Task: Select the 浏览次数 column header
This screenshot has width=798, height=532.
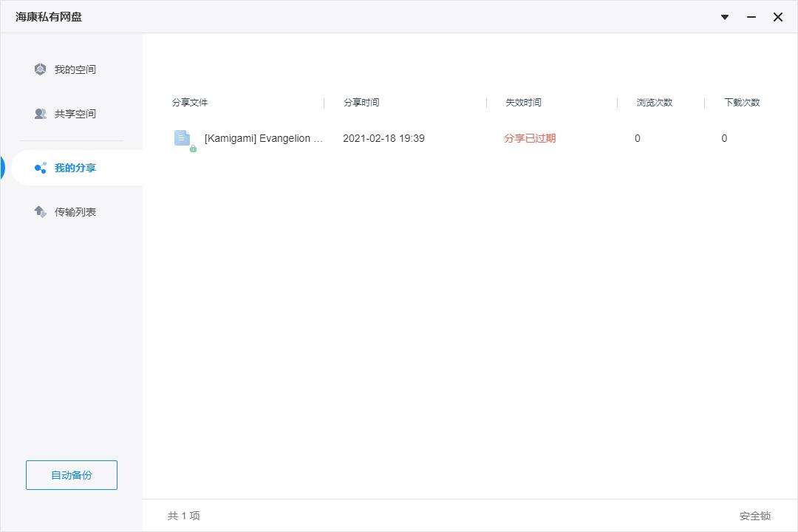Action: pyautogui.click(x=656, y=103)
